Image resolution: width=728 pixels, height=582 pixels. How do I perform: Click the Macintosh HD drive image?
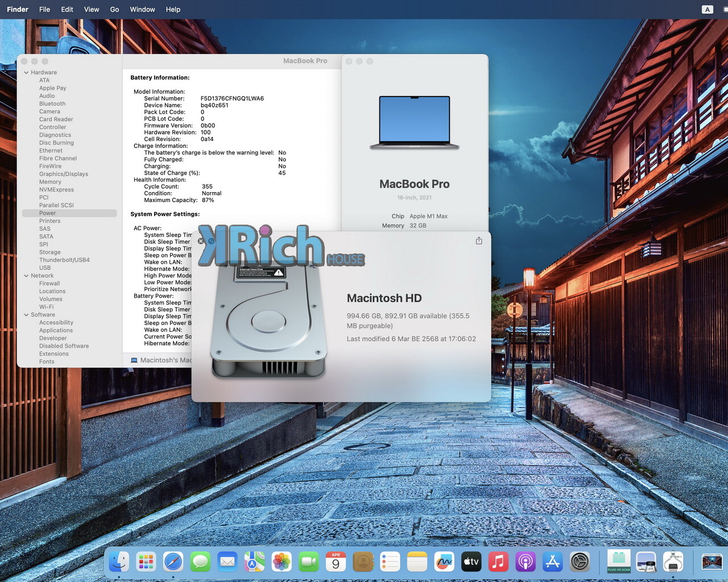[x=268, y=321]
